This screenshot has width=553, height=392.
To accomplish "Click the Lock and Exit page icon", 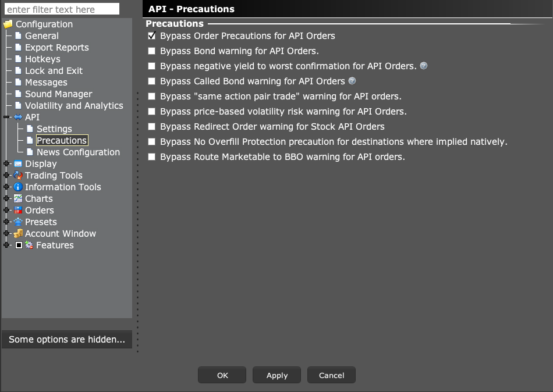I will pos(19,70).
